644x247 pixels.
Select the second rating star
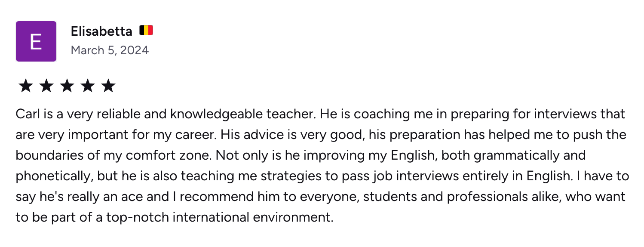coord(46,86)
